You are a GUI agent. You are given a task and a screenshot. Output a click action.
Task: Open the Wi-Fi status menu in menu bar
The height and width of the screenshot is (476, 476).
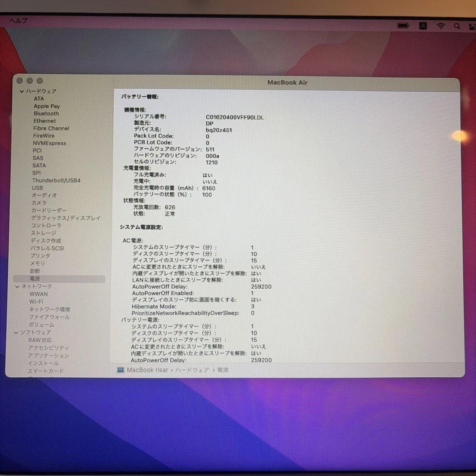[x=441, y=26]
